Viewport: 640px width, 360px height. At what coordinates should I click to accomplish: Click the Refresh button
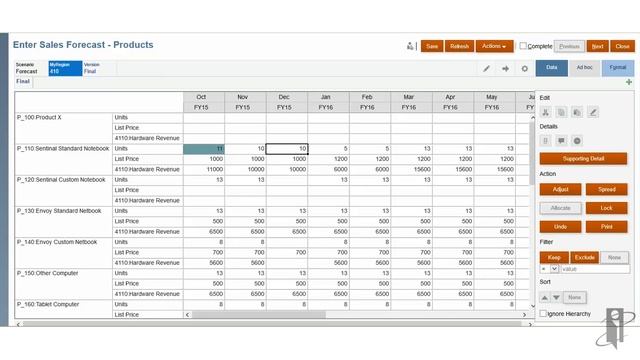[459, 46]
